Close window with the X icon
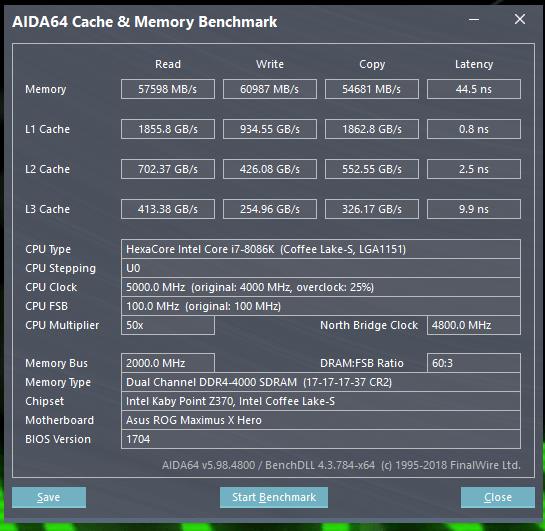The width and height of the screenshot is (545, 531). 520,19
